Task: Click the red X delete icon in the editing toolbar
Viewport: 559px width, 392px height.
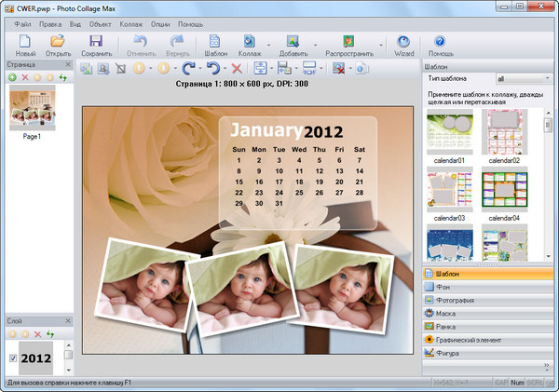Action: point(237,68)
